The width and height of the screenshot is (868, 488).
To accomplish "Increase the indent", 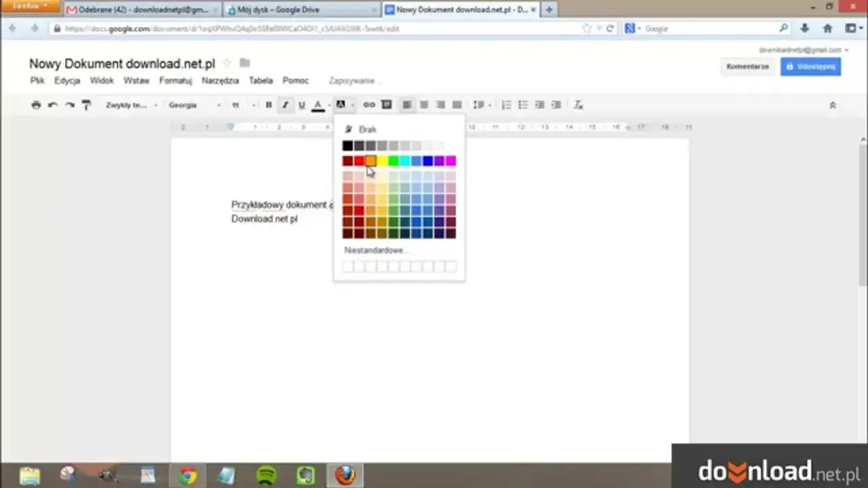I will (x=556, y=105).
